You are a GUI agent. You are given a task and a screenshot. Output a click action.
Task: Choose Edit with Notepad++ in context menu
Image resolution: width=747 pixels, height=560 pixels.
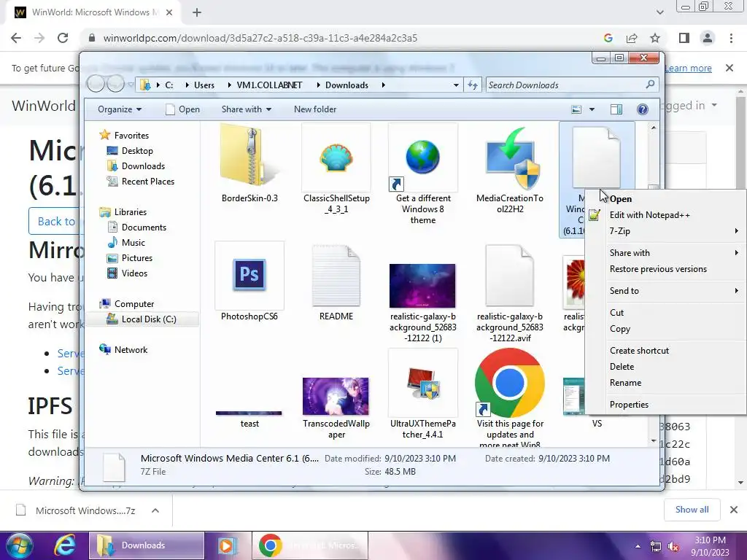(665, 215)
